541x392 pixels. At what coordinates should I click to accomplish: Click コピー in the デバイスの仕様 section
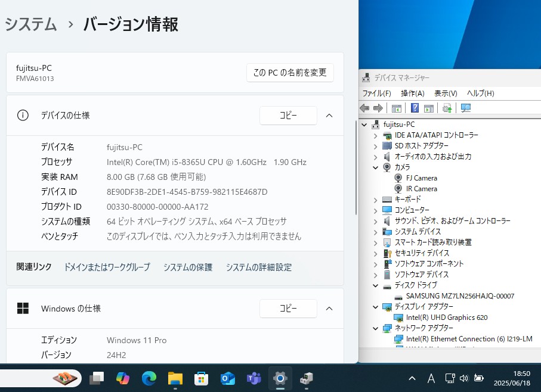pyautogui.click(x=288, y=116)
